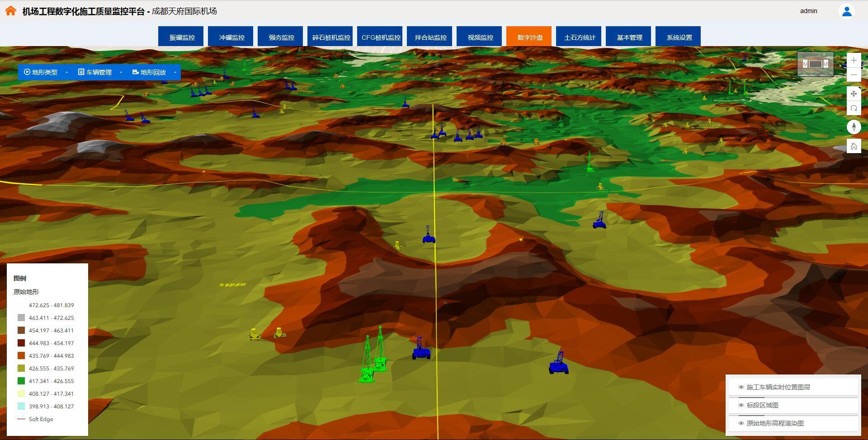This screenshot has height=440, width=868.
Task: Reset orientation with the compass button
Action: pos(854,127)
